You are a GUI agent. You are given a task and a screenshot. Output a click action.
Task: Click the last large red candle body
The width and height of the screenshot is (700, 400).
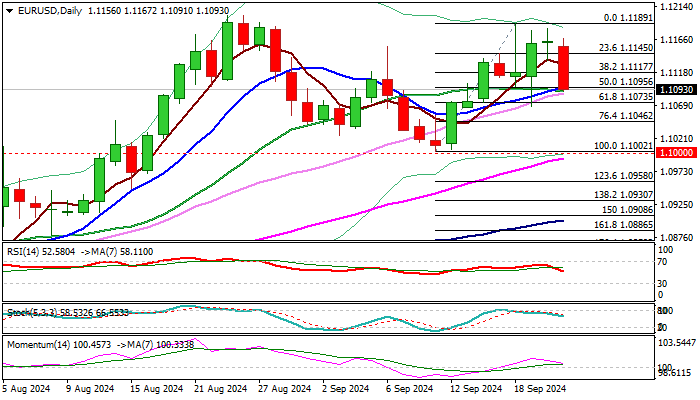coord(563,68)
